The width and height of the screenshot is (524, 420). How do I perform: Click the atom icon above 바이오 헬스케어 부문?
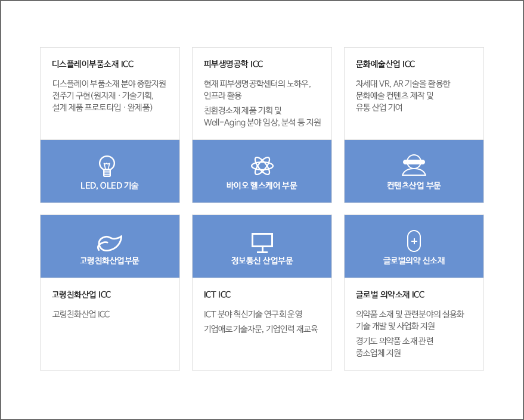[262, 166]
